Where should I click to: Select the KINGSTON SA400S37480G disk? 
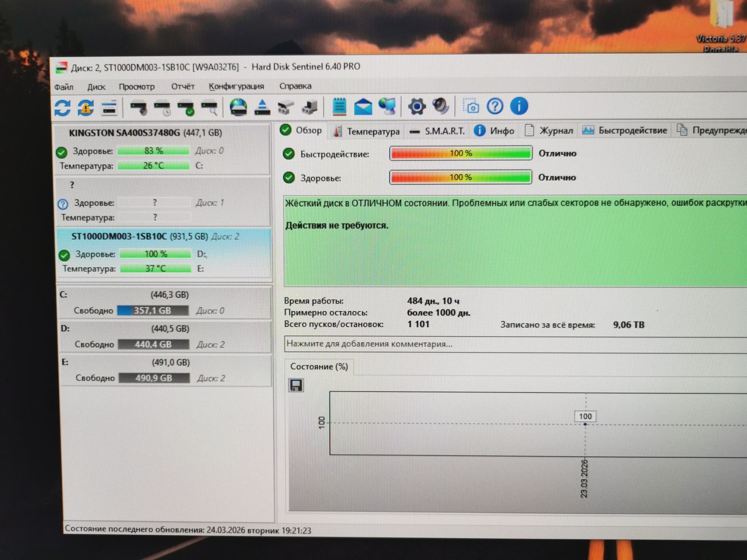pyautogui.click(x=163, y=150)
